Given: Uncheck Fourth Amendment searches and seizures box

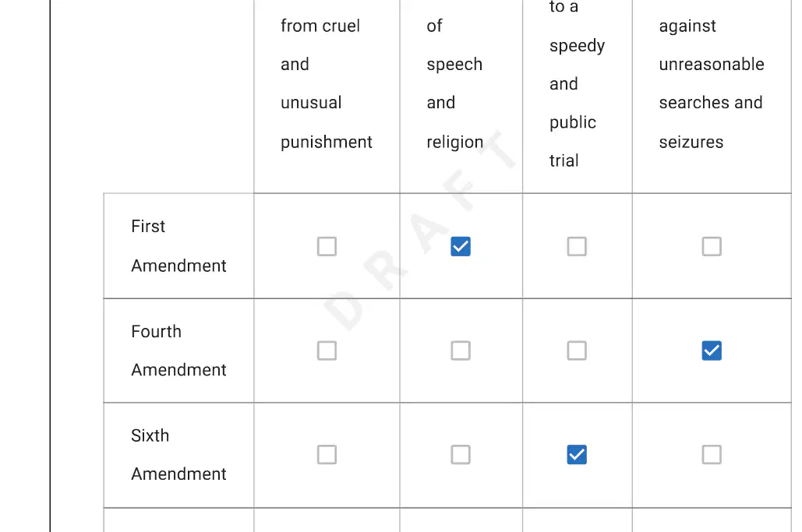Looking at the screenshot, I should coord(712,351).
